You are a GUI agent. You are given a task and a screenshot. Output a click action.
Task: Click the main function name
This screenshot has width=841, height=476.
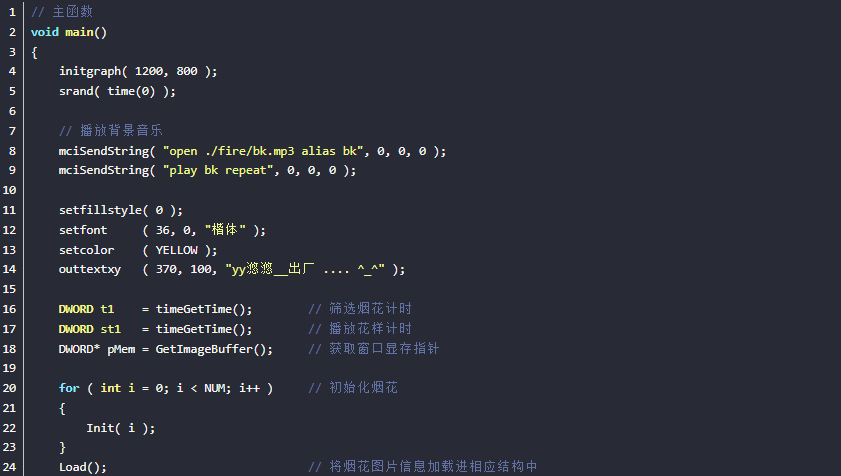tap(82, 32)
